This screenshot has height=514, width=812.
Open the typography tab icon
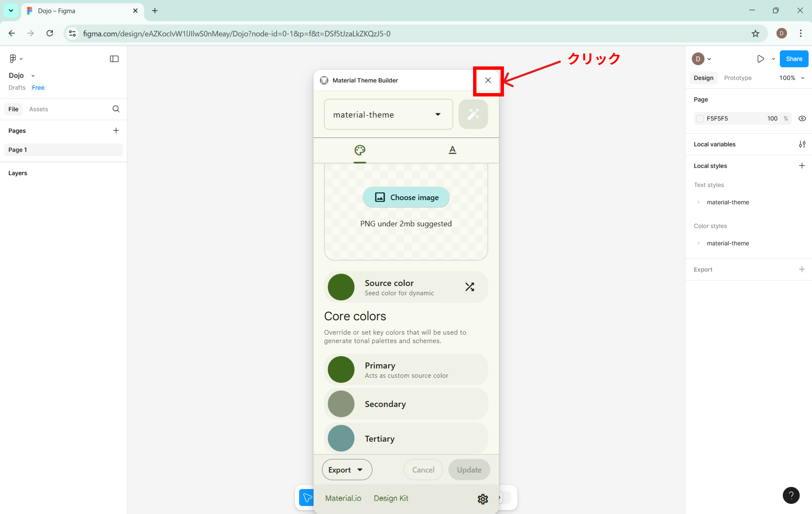click(x=452, y=150)
